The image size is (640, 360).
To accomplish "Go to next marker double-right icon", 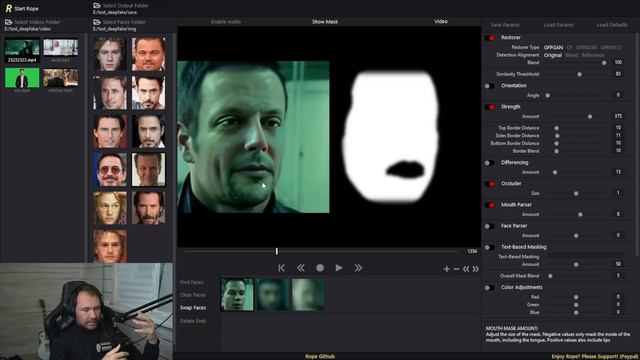I will pyautogui.click(x=476, y=269).
